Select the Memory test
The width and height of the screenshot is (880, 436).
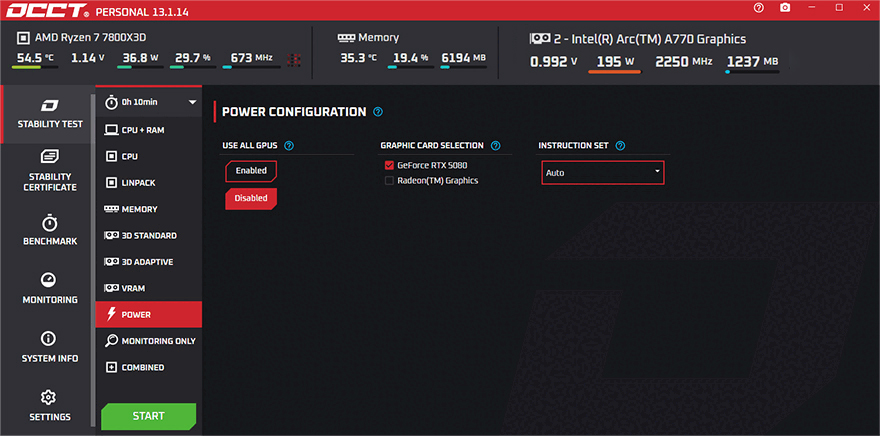pyautogui.click(x=149, y=209)
